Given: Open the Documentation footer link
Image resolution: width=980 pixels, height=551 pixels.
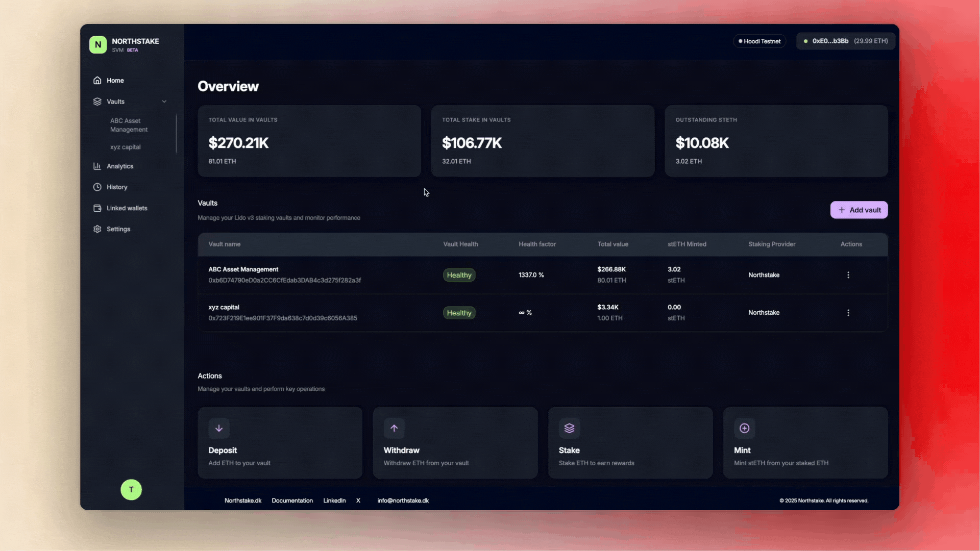Looking at the screenshot, I should point(292,500).
